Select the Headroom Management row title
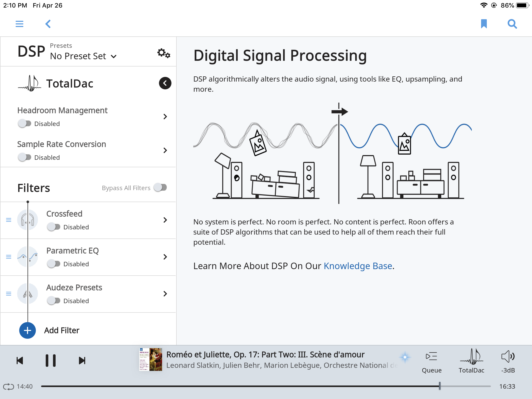532x399 pixels. tap(62, 110)
